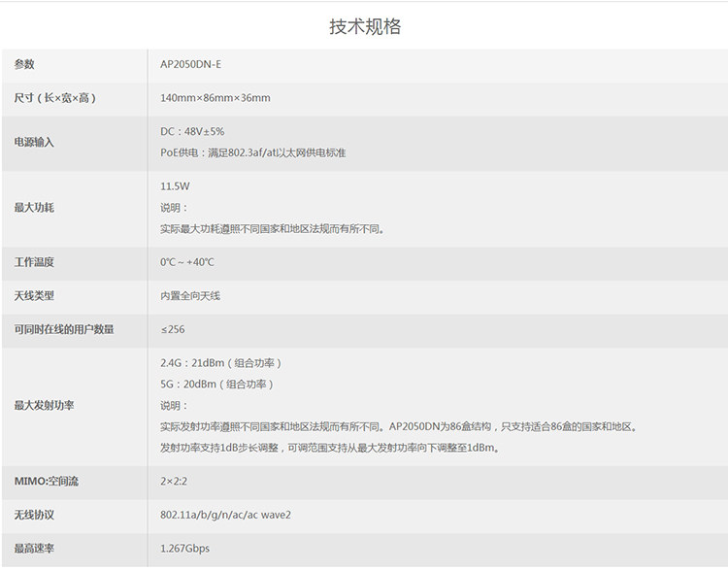Click the 1.267Gbps rate value
Screen dimensions: 728x570
(x=184, y=549)
